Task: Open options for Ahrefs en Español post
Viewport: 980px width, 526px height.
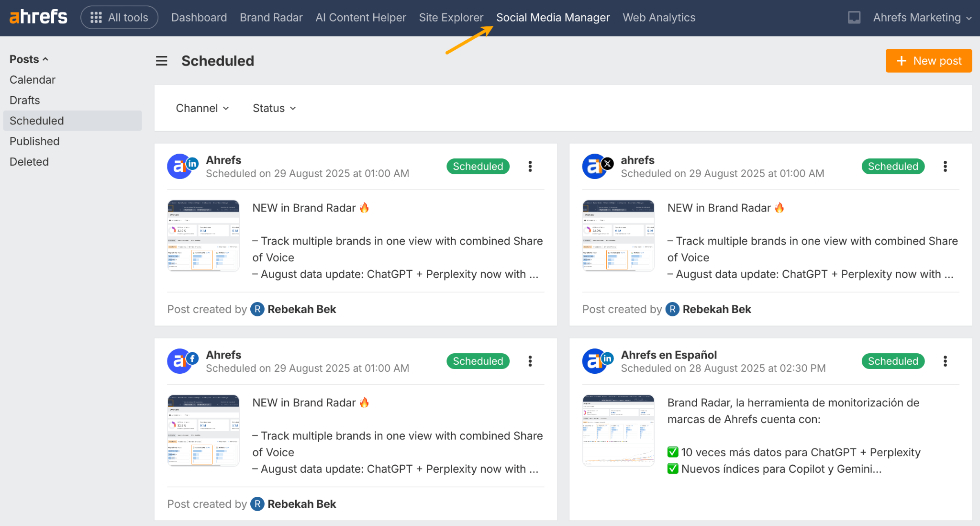Action: click(945, 361)
